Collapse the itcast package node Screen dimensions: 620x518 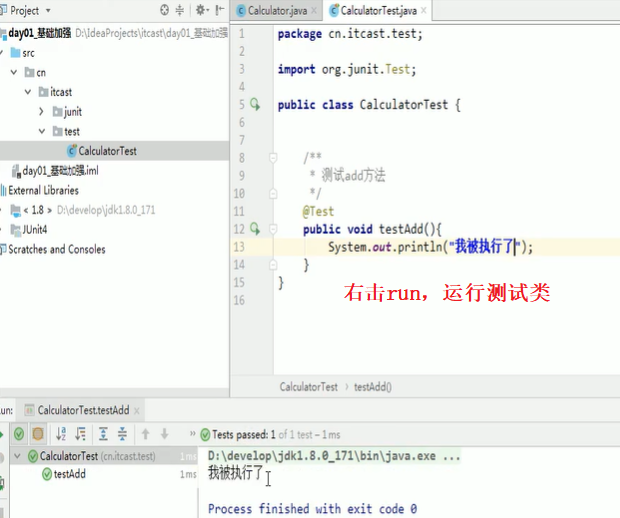pyautogui.click(x=28, y=92)
